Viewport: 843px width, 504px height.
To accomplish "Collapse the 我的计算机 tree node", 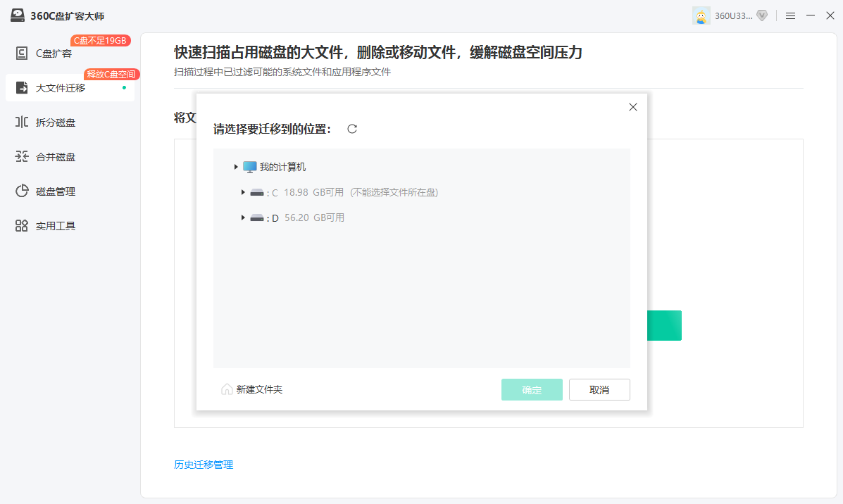I will point(235,167).
